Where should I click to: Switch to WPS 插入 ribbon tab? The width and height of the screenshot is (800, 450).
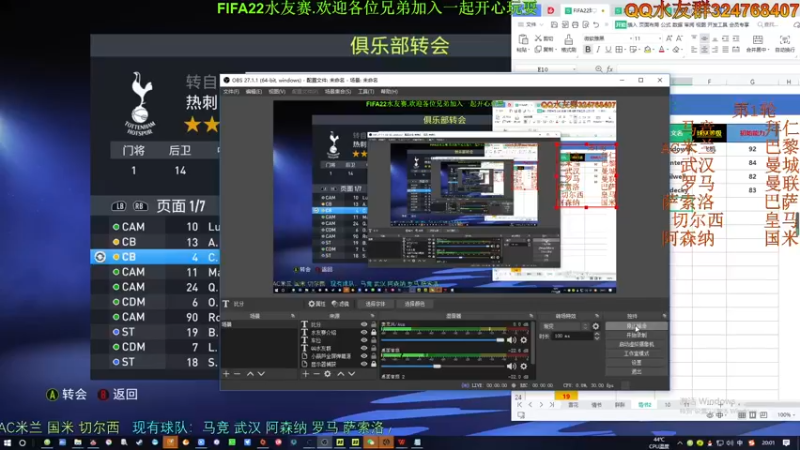coord(632,24)
